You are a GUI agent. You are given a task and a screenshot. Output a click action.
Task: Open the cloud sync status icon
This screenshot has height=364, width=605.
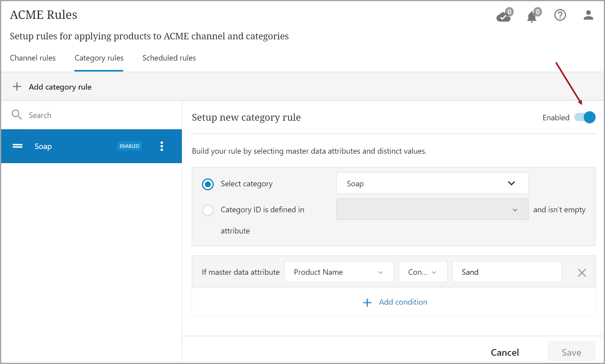(x=503, y=16)
